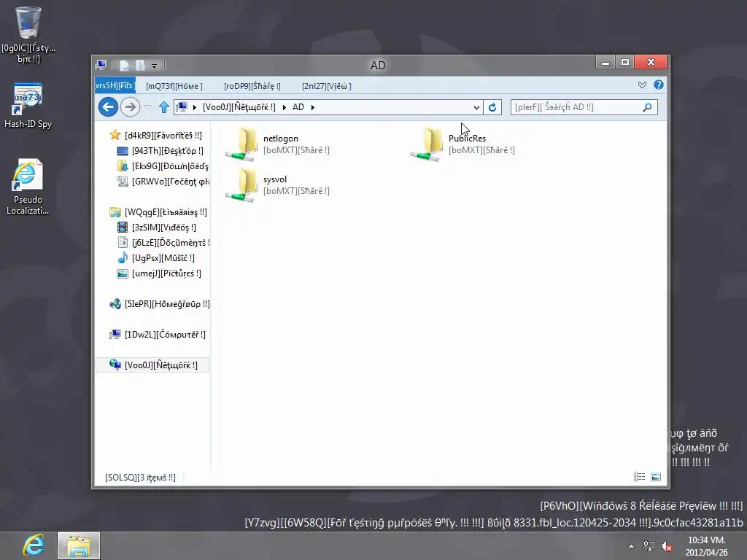Select Recent places in navigation pane
Image resolution: width=747 pixels, height=560 pixels.
[x=163, y=182]
